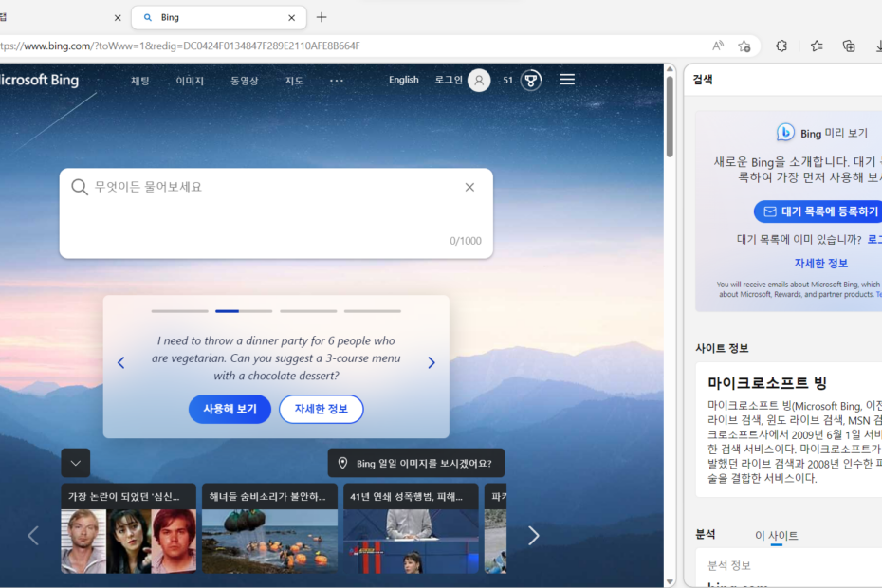Open the 해녀들 숨비소리가 불안하... news card

tap(269, 528)
